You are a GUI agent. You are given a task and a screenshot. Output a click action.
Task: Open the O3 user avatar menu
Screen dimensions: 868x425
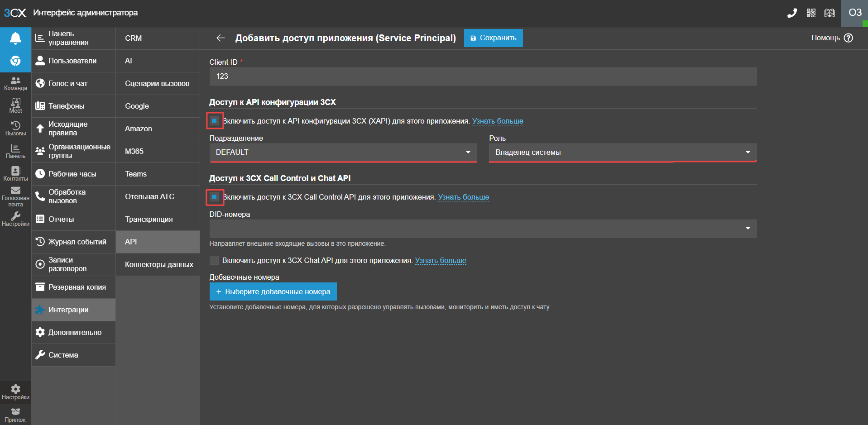click(x=854, y=13)
